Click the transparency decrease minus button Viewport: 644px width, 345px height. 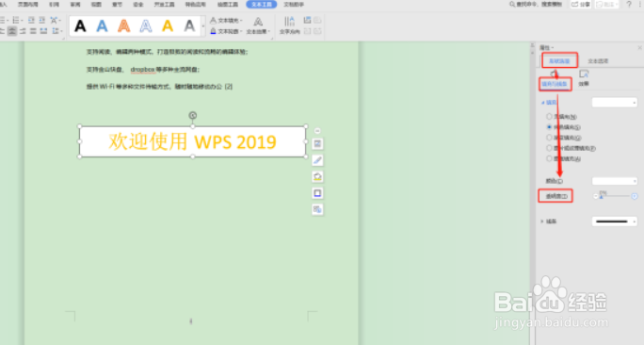[596, 197]
